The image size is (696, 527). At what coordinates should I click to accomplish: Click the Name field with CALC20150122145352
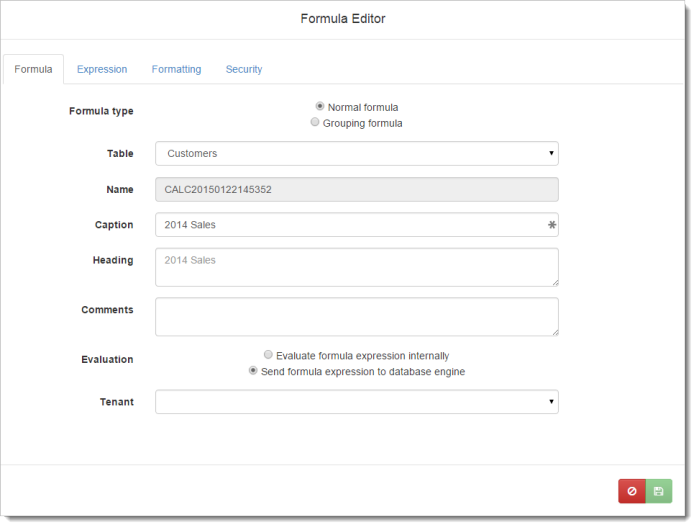pyautogui.click(x=356, y=190)
